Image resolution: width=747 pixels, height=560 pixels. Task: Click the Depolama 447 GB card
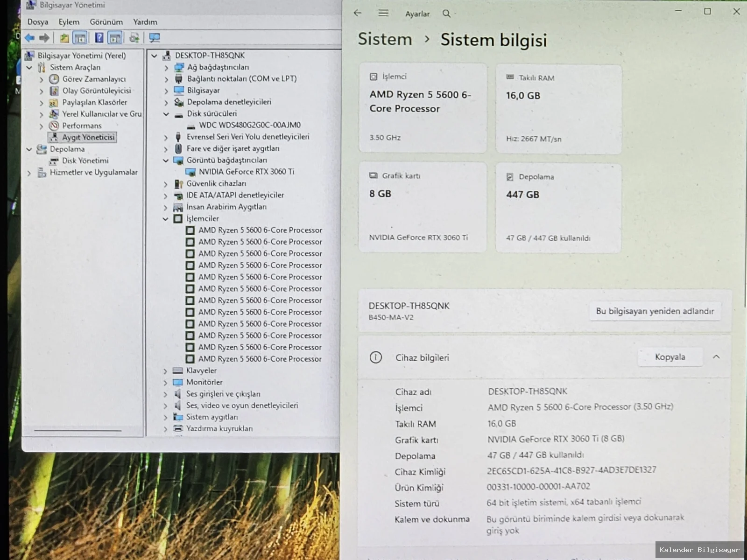(x=558, y=208)
